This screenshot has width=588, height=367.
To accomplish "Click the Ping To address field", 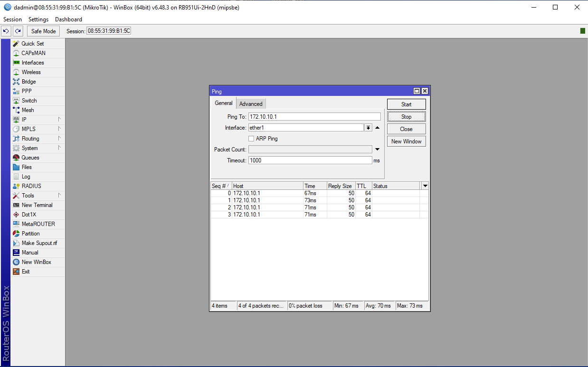I will (314, 117).
